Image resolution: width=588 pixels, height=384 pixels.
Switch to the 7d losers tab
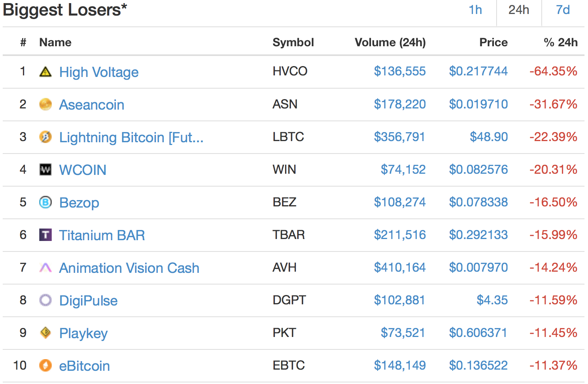pos(563,10)
